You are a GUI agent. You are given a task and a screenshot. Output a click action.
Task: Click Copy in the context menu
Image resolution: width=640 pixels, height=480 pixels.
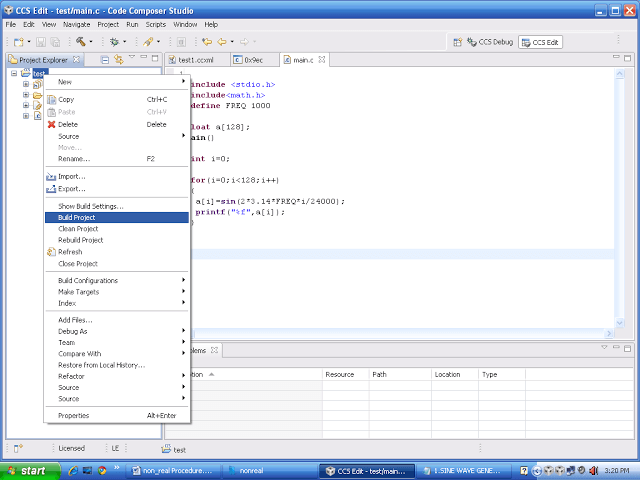[x=117, y=100]
